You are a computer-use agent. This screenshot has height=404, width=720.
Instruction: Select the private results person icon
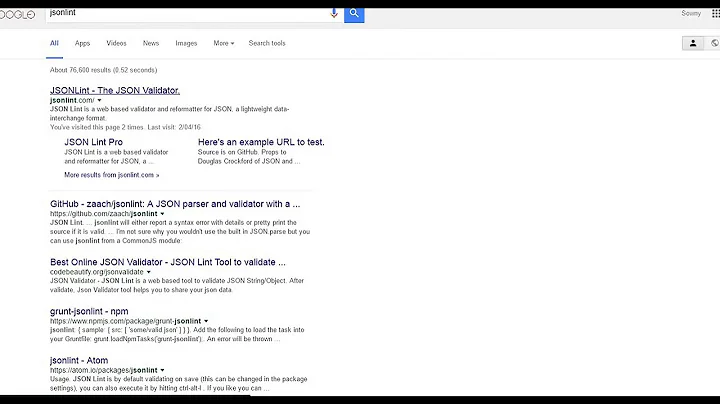pyautogui.click(x=693, y=43)
